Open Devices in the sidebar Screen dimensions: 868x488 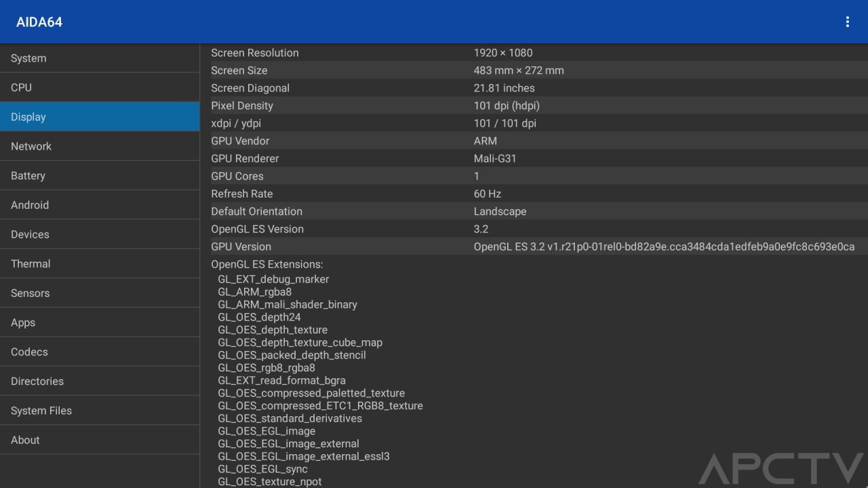click(100, 235)
